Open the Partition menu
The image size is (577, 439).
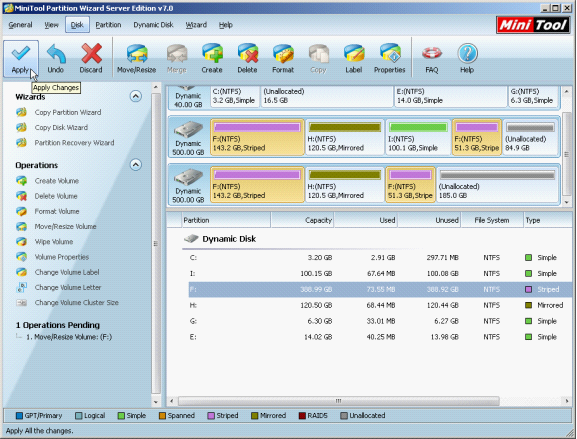[x=108, y=25]
